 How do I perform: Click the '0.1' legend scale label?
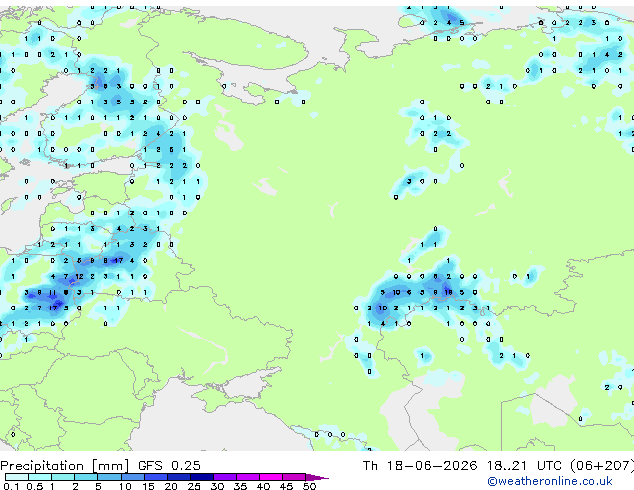point(11,486)
